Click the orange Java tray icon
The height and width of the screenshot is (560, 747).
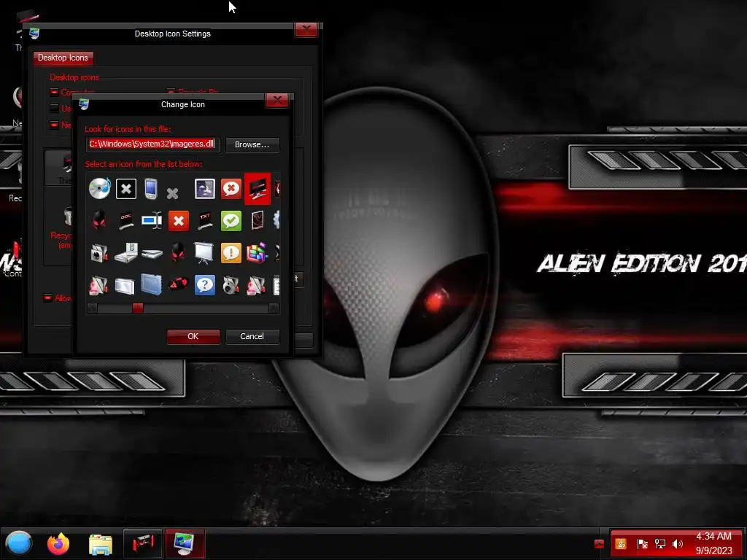coord(621,544)
